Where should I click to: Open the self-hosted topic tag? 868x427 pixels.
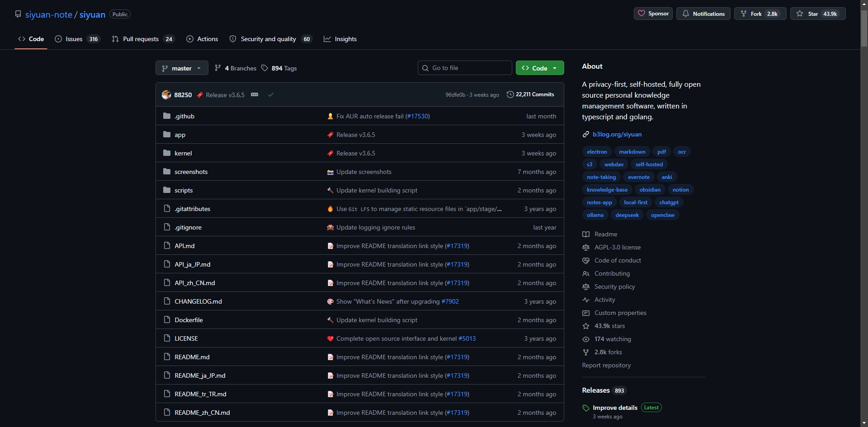coord(649,164)
